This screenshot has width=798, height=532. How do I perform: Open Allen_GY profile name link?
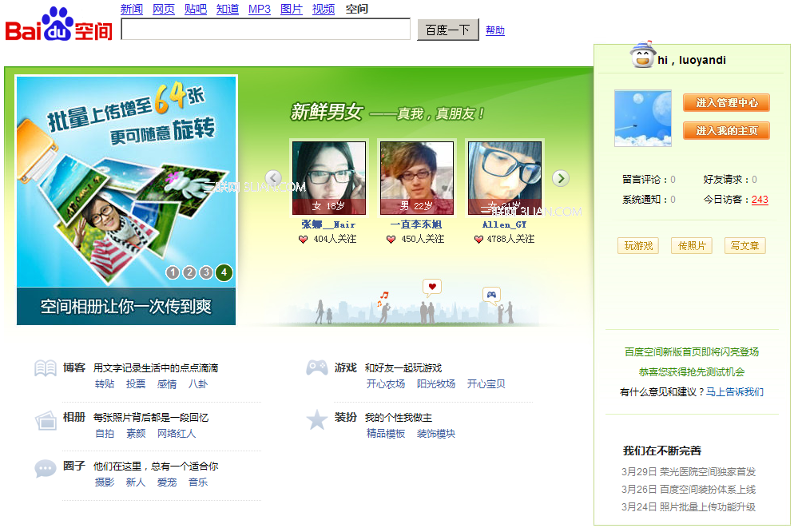pos(504,224)
